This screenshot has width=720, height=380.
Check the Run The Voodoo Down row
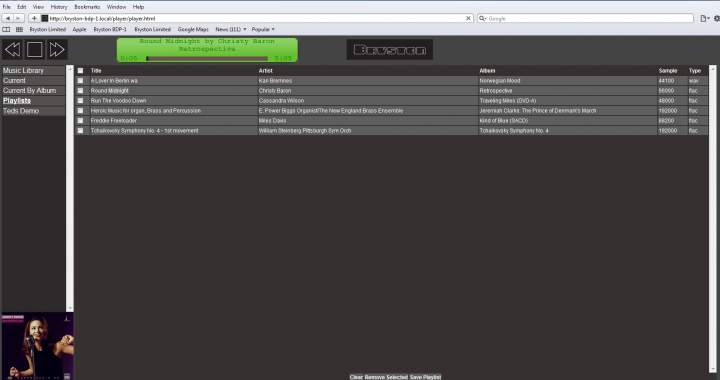(x=80, y=101)
